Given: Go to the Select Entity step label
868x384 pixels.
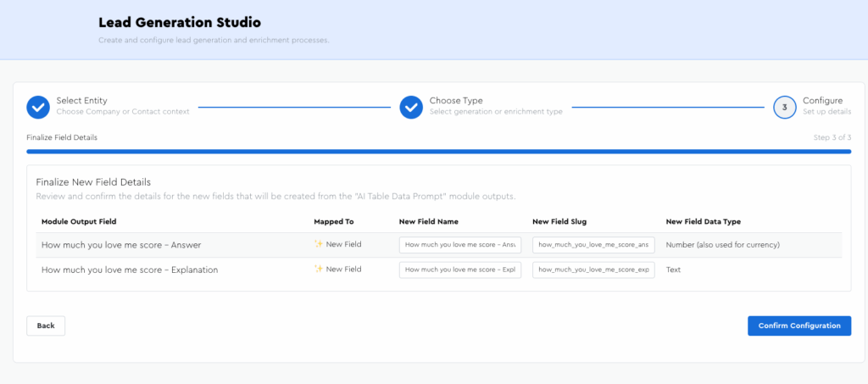Looking at the screenshot, I should click(81, 101).
